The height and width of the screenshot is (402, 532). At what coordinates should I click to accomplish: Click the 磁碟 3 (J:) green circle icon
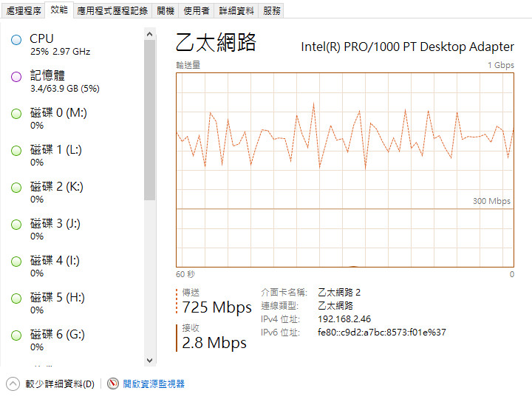pos(16,225)
